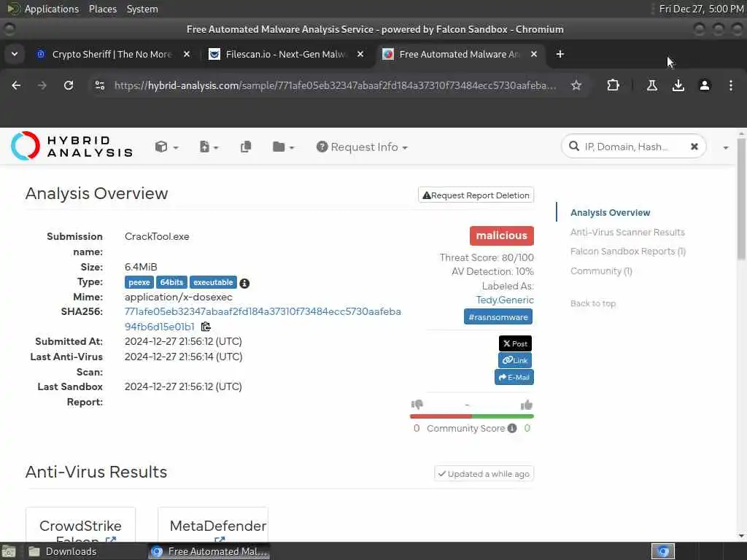The image size is (747, 560).
Task: Close the Free Automated Malware tab
Action: click(x=534, y=54)
